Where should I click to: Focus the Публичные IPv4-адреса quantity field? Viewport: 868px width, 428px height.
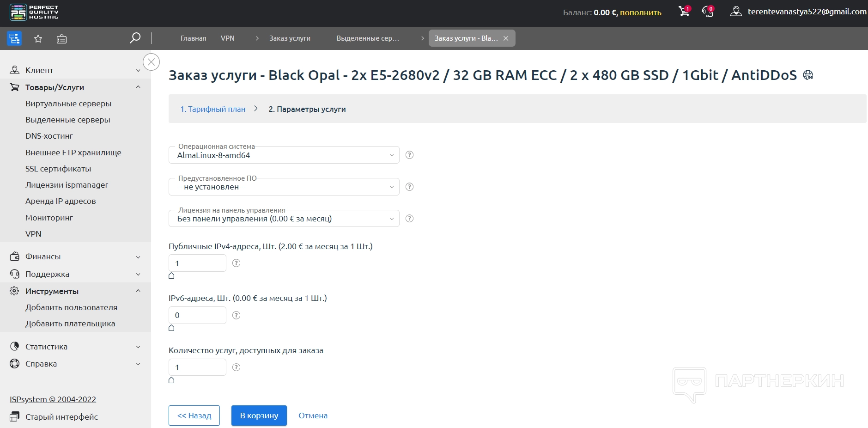[x=197, y=263]
